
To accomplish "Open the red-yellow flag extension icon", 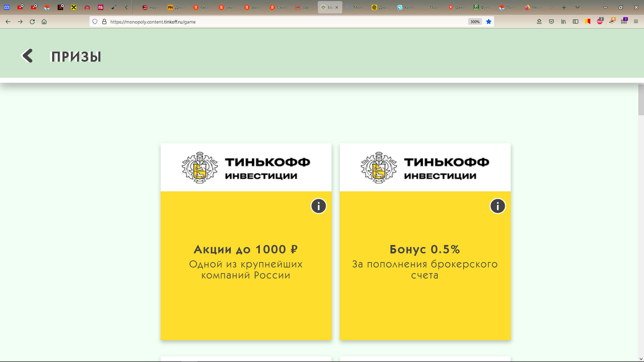I will (588, 22).
